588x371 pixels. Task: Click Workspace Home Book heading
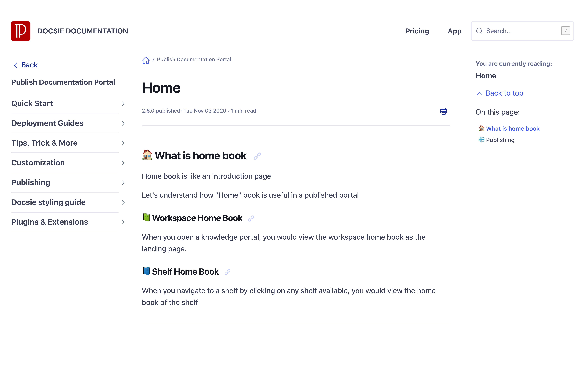tap(197, 218)
